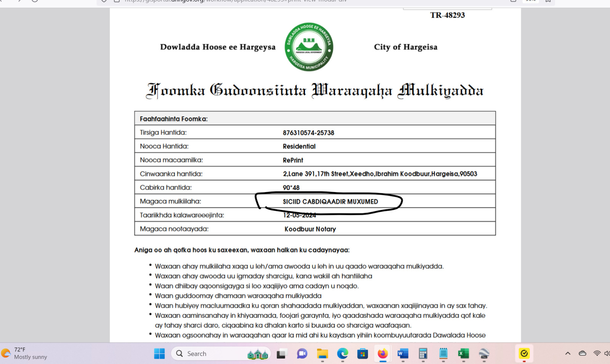Show hidden system tray icons
The height and width of the screenshot is (364, 610).
coord(568,353)
